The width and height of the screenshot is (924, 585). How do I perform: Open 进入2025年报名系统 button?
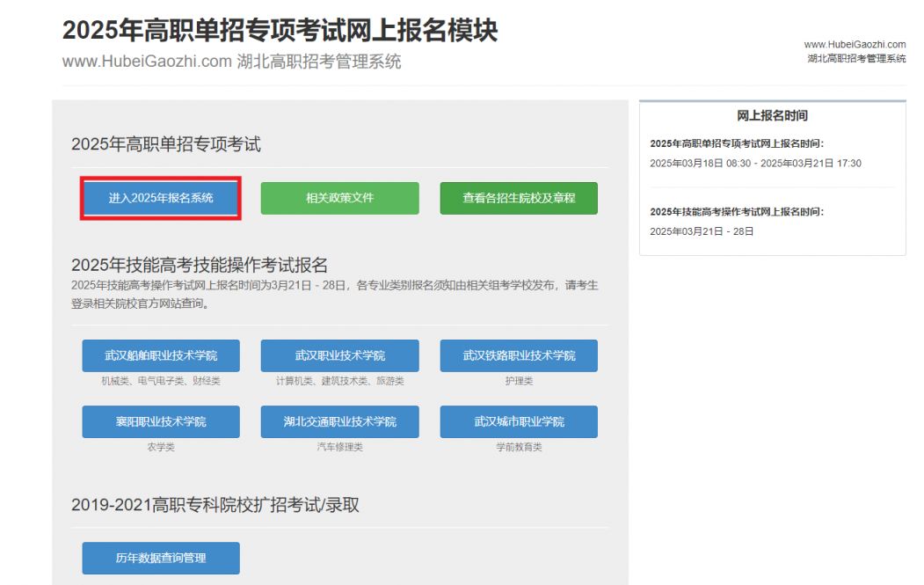[x=161, y=198]
